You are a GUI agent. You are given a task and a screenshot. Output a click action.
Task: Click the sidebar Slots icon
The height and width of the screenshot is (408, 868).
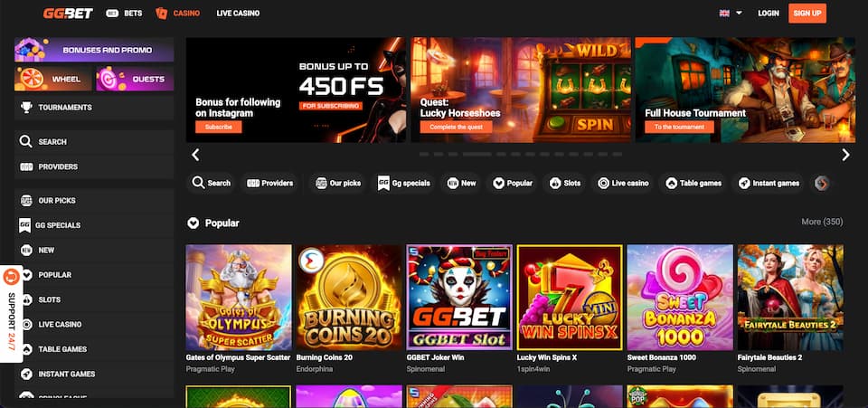point(26,299)
